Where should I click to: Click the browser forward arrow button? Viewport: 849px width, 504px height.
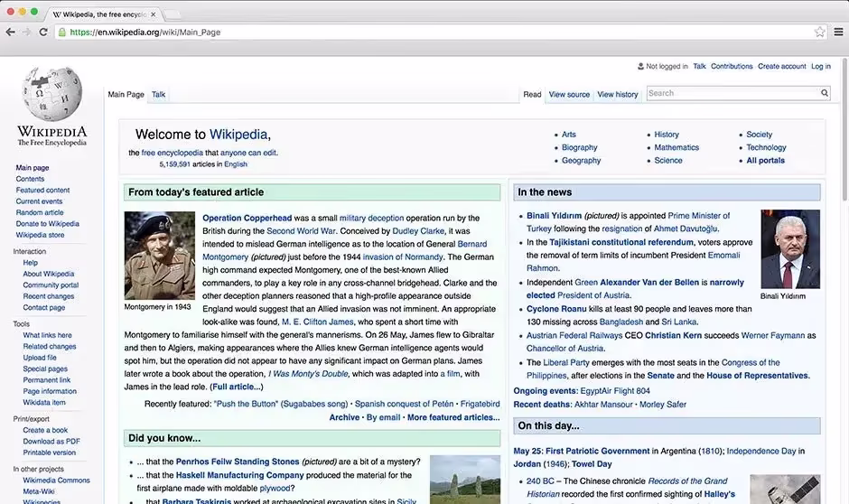coord(26,32)
